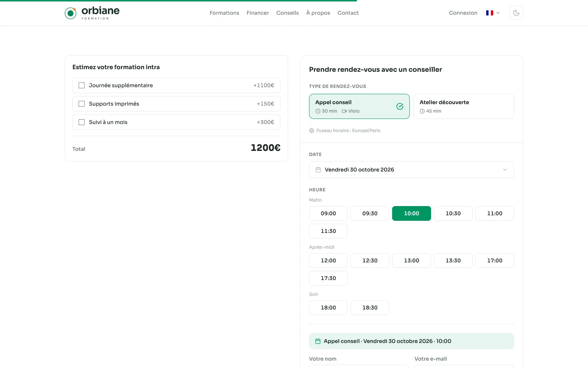Select the 18:30 evening slot
588x368 pixels.
pos(370,308)
